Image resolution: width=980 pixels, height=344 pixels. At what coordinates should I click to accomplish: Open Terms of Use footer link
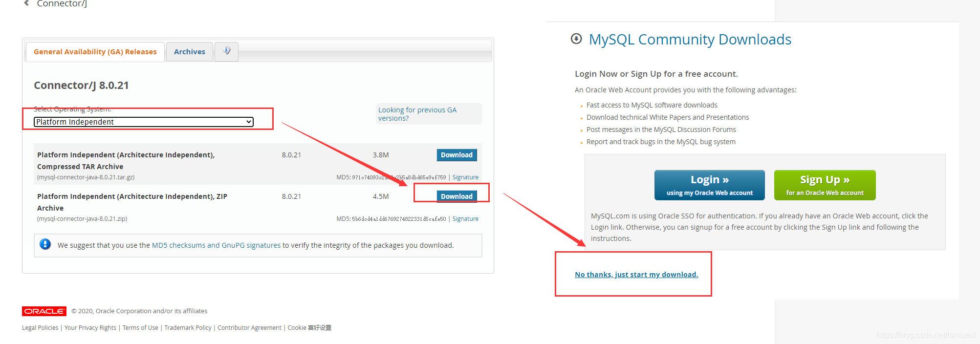(x=140, y=328)
